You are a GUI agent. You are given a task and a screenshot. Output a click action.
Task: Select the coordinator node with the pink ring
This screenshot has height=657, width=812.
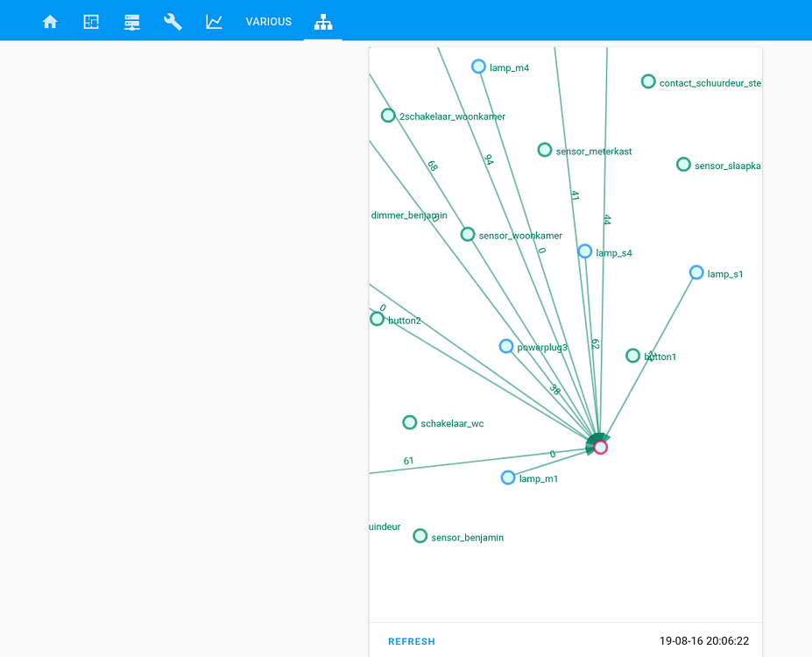click(600, 447)
